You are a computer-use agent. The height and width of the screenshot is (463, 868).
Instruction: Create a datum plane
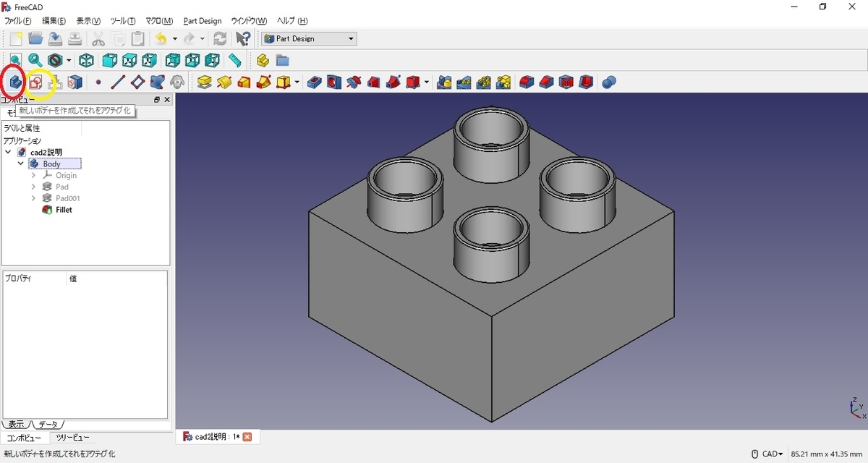tap(137, 82)
